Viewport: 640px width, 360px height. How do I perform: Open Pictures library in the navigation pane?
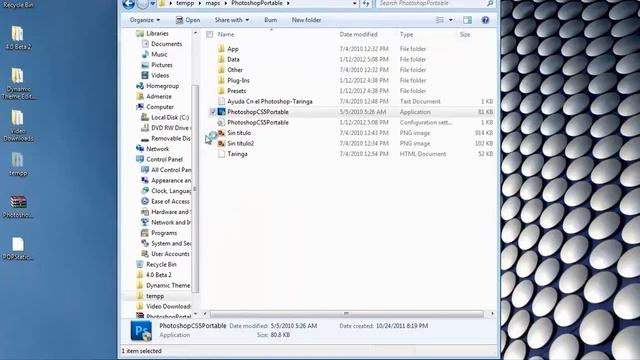tap(162, 65)
